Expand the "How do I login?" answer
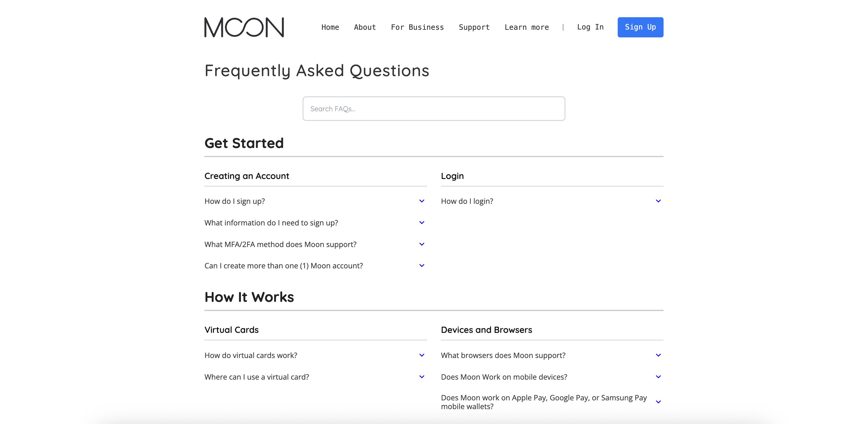This screenshot has width=868, height=424. [x=658, y=201]
